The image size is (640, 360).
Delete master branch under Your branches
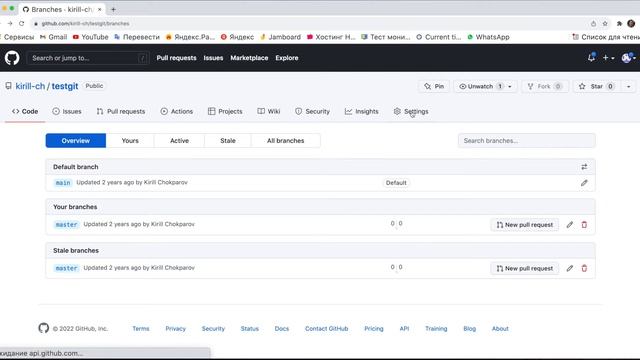(584, 224)
